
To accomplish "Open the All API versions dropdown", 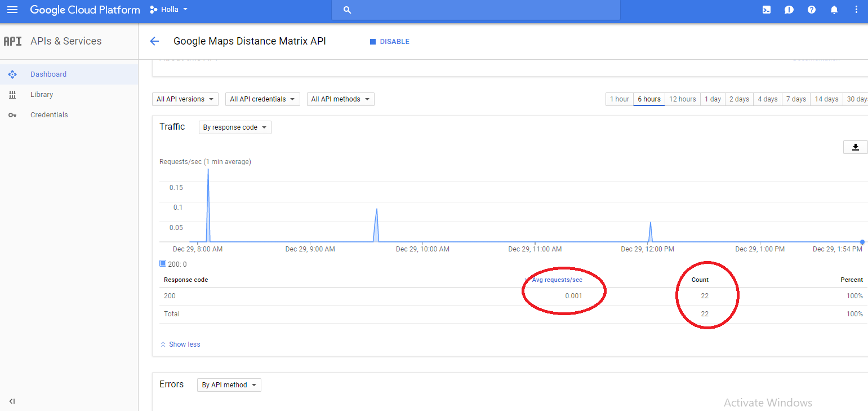I will point(185,99).
